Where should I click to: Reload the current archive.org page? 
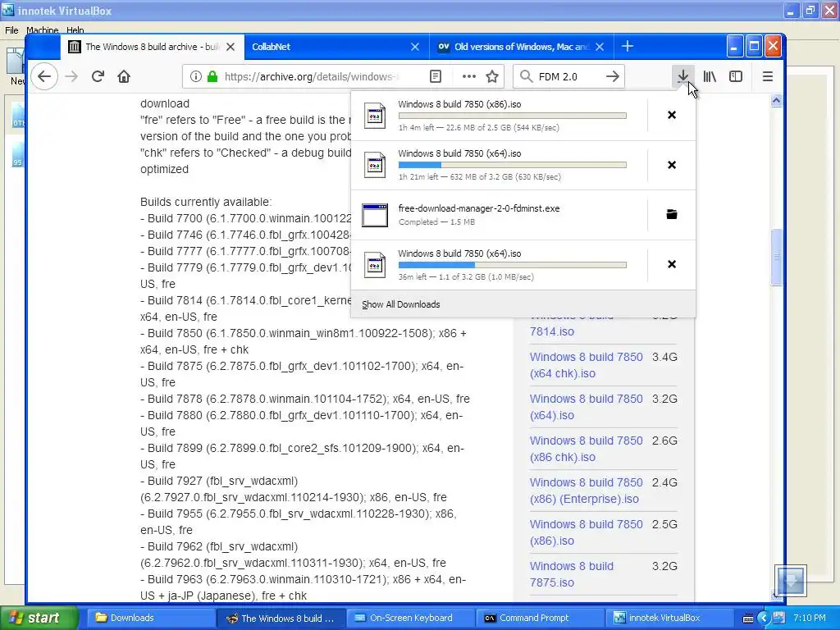tap(98, 76)
